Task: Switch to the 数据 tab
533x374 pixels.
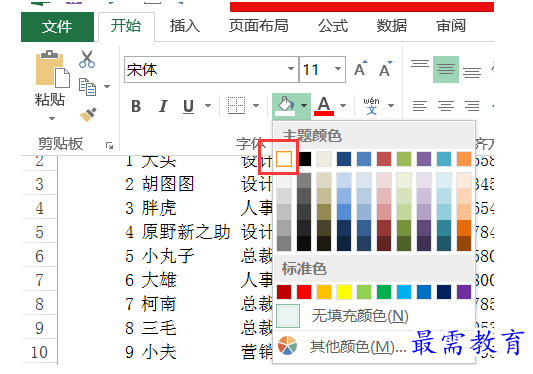Action: [x=392, y=26]
